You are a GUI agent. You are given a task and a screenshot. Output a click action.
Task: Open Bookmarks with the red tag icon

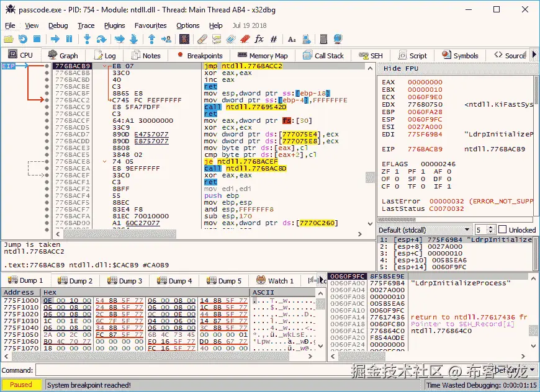click(x=245, y=39)
